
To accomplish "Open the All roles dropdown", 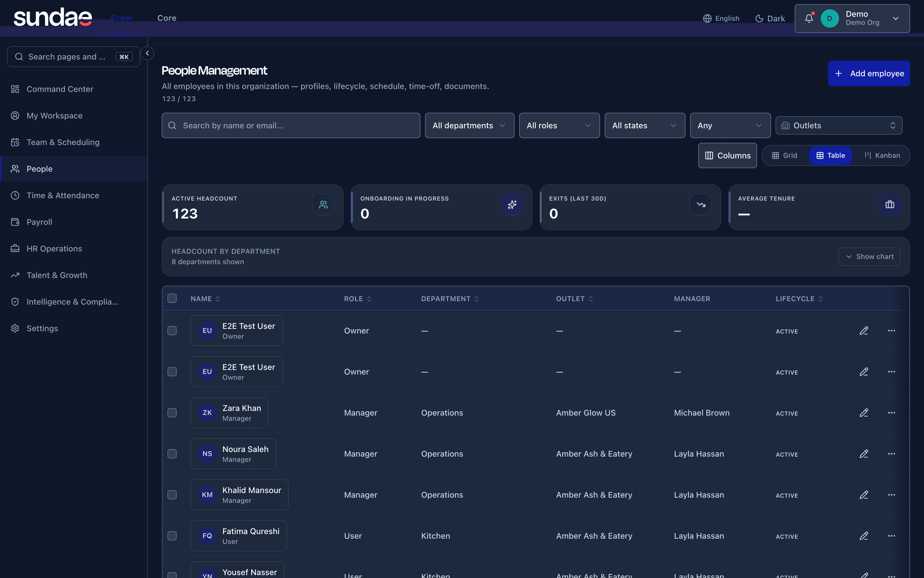I will click(x=559, y=125).
